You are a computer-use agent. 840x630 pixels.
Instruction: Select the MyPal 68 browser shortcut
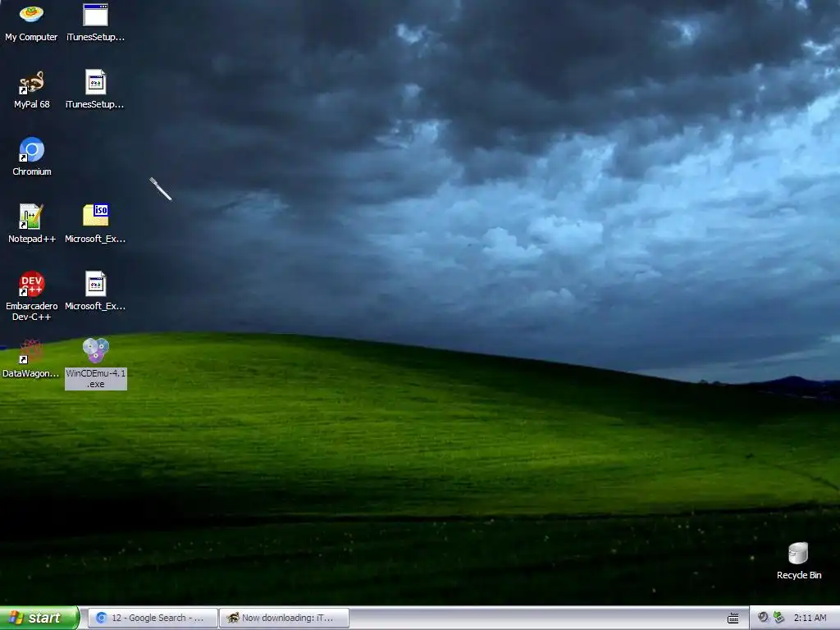click(x=32, y=90)
